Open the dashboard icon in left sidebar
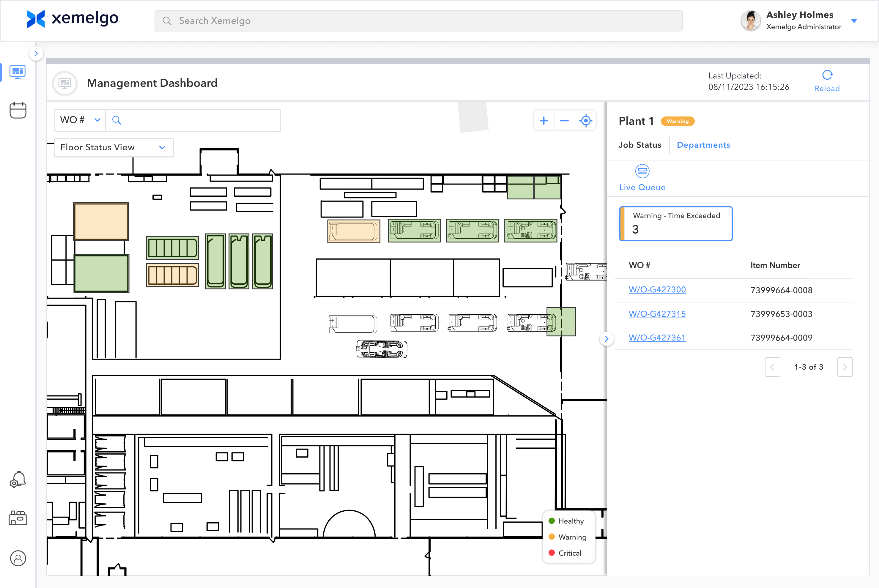Viewport: 879px width, 588px height. click(17, 72)
